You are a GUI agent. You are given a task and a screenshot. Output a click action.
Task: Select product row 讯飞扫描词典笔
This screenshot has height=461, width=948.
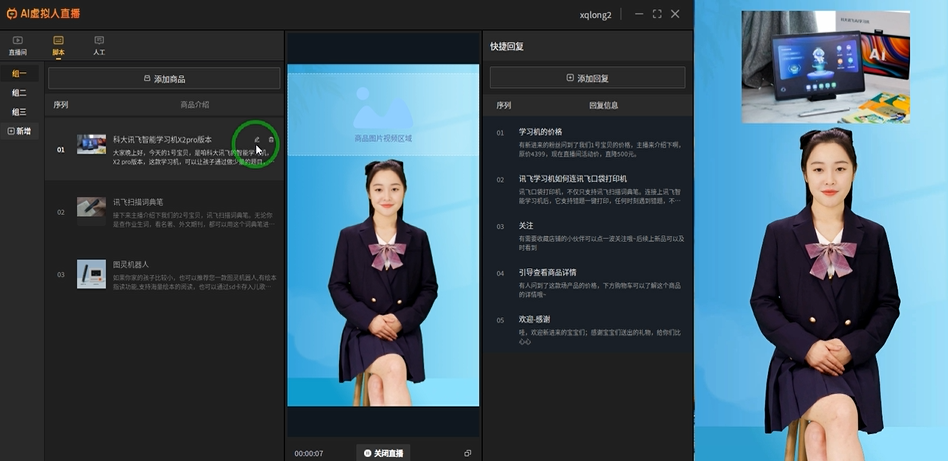[164, 212]
